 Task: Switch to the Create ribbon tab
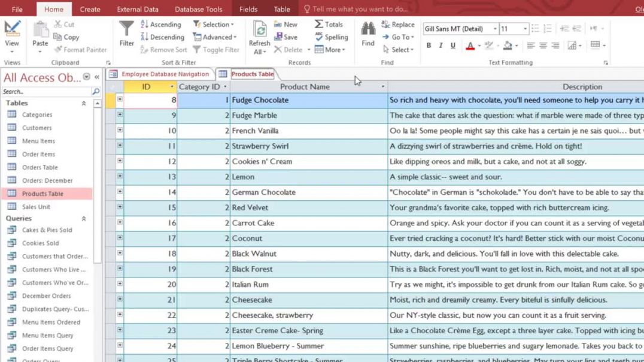click(90, 9)
